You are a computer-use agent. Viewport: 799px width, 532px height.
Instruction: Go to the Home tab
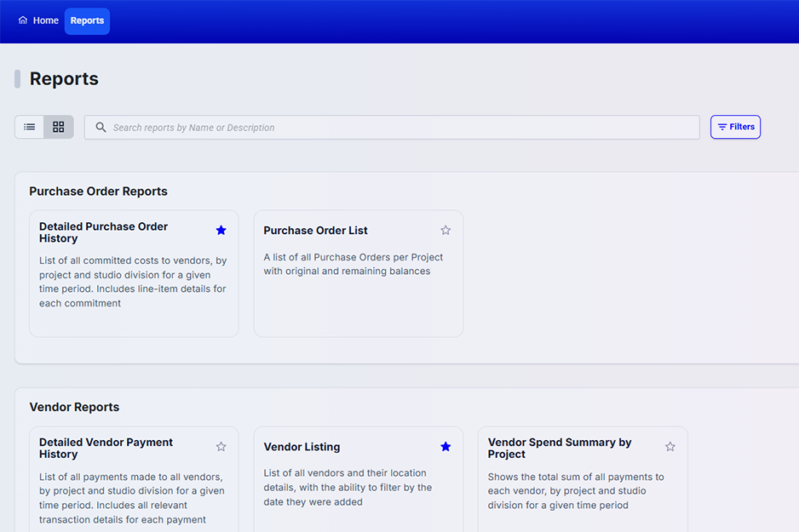click(39, 20)
